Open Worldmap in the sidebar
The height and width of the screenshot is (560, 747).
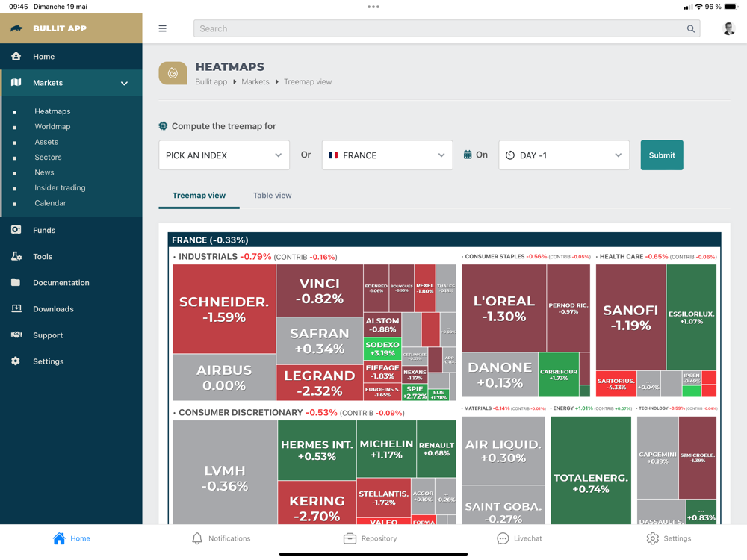pyautogui.click(x=52, y=127)
